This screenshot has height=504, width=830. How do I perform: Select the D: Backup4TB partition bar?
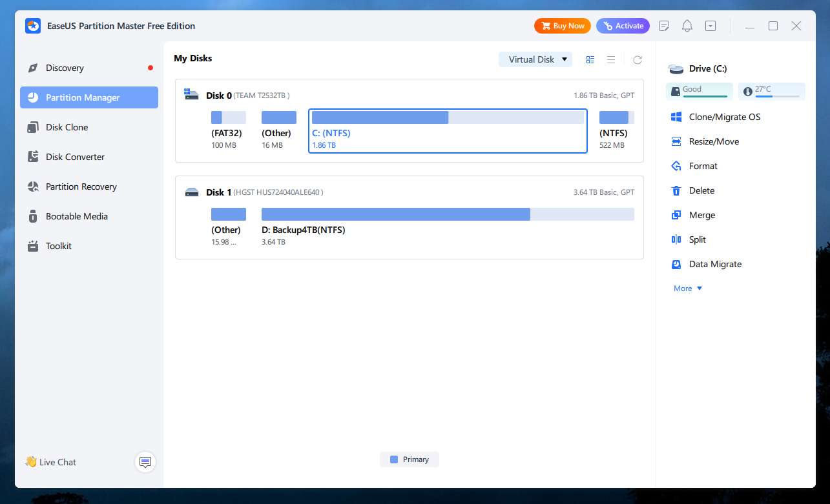point(448,214)
